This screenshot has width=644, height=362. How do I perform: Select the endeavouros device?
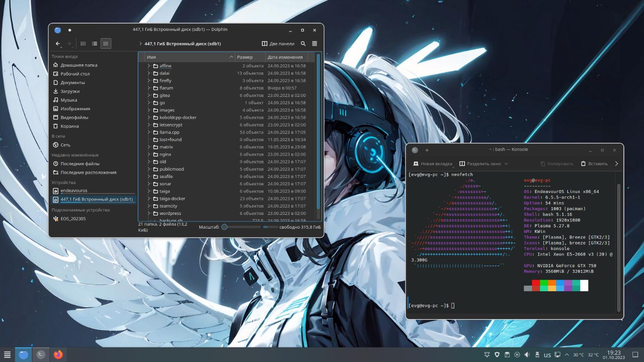pos(93,190)
